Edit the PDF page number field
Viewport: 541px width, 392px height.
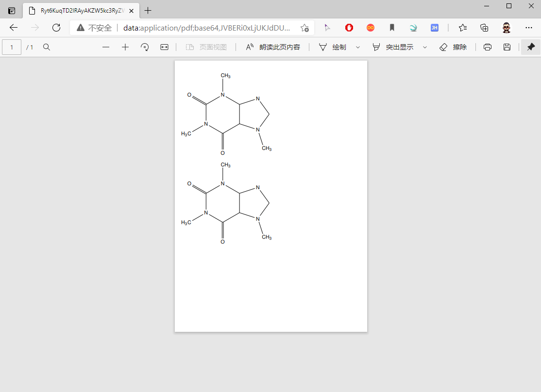tap(12, 47)
